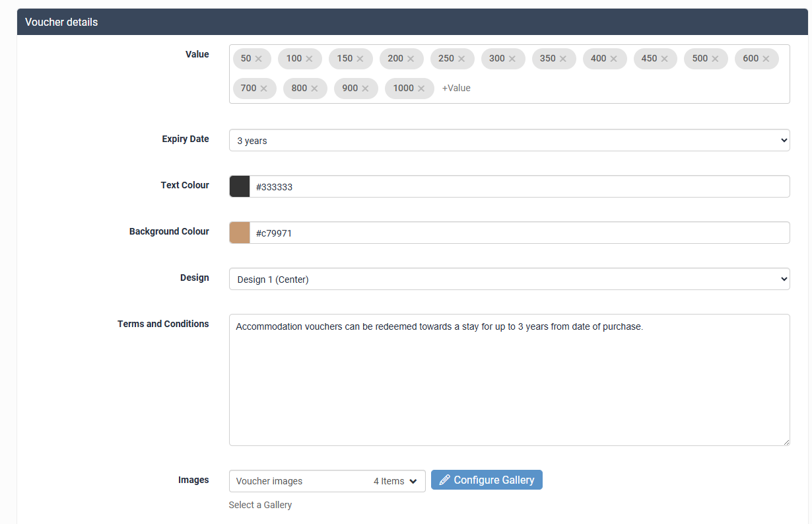
Task: Open the Background Colour swatch picker
Action: tap(240, 233)
